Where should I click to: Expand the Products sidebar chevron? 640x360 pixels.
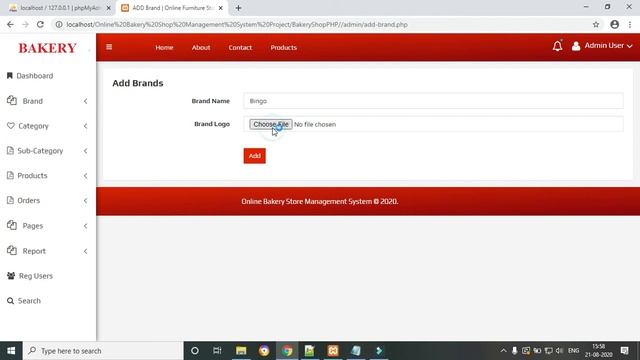tap(85, 176)
